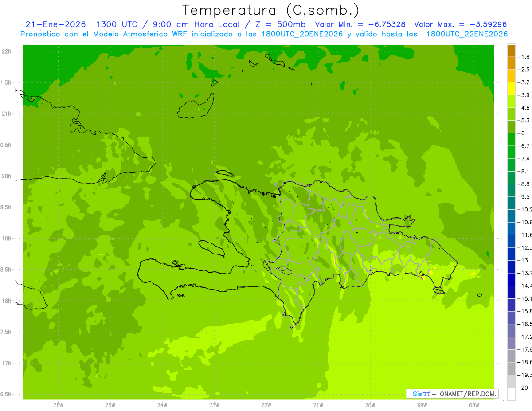Viewport: 532px width, 411px height.
Task: Click the "73W" longitude label
Action: (x=214, y=405)
